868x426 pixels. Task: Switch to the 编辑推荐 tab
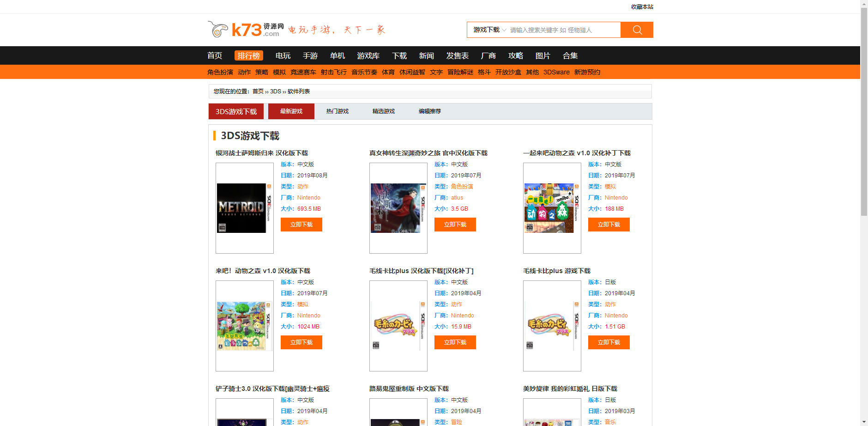point(429,111)
